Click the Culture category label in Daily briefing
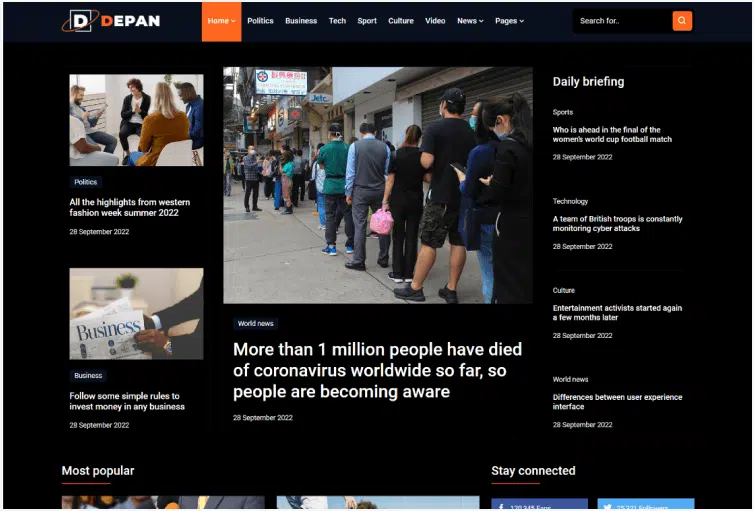This screenshot has height=511, width=754. [x=564, y=290]
